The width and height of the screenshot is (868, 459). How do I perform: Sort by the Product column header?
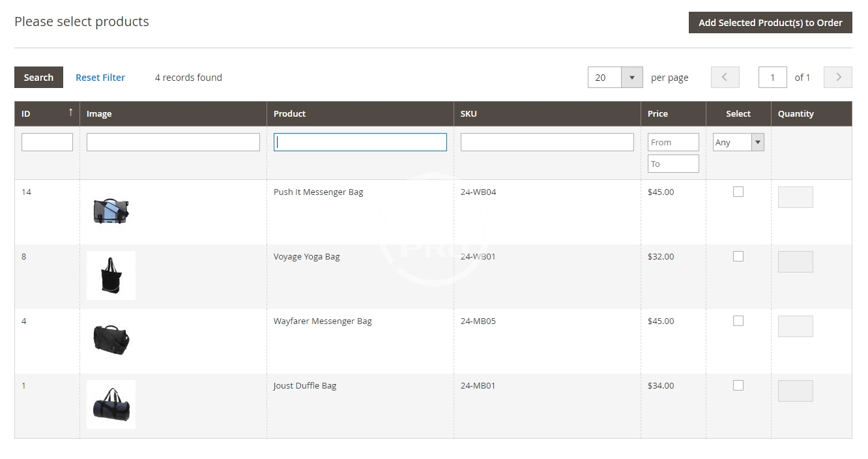click(x=290, y=113)
